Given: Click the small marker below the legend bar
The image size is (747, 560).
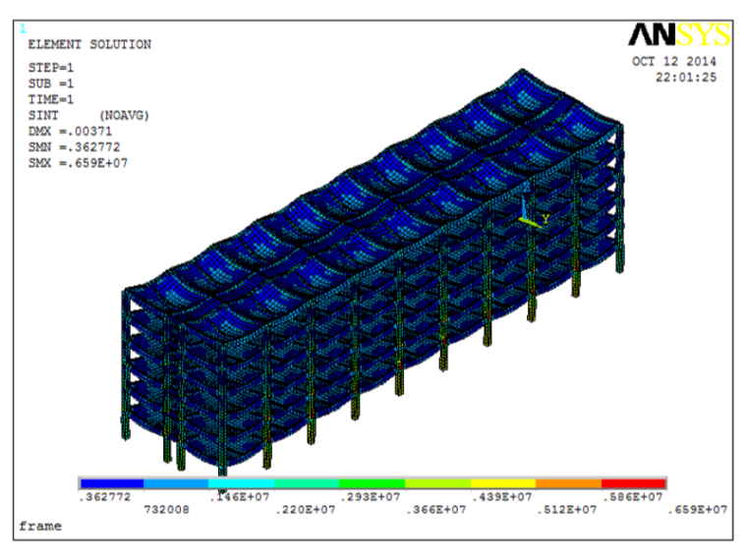Looking at the screenshot, I should [x=222, y=493].
